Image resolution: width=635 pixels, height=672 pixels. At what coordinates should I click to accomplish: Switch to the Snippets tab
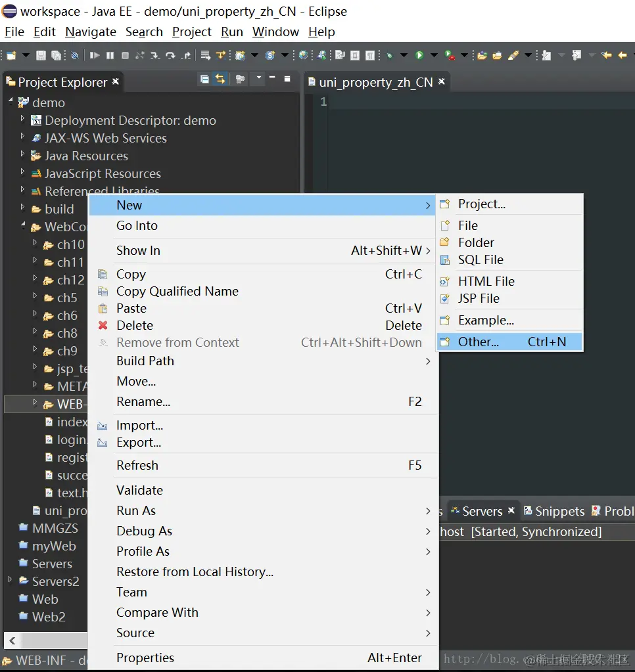[554, 511]
